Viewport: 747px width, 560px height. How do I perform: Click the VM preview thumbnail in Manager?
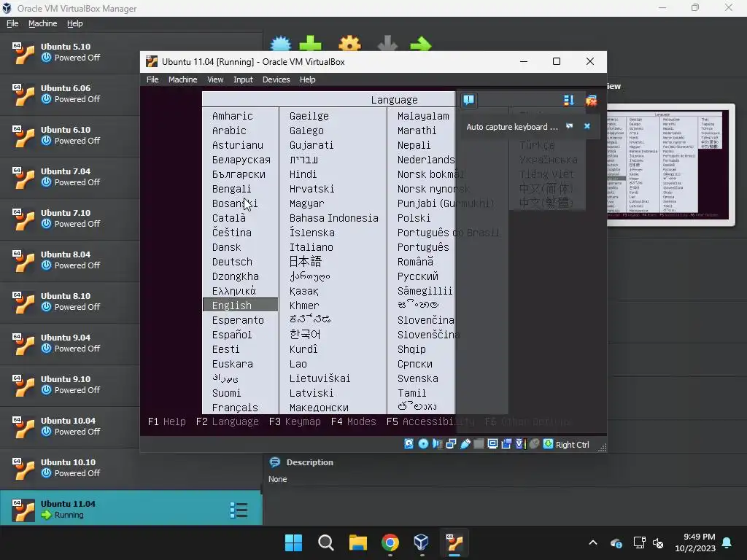tap(671, 165)
